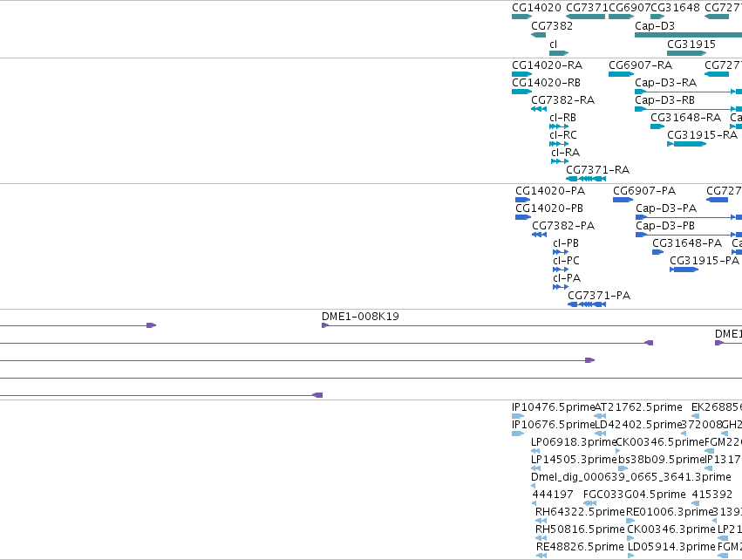Viewport: 742px width, 560px height.
Task: Click EST RH64322.5prime
Action: pos(541,521)
